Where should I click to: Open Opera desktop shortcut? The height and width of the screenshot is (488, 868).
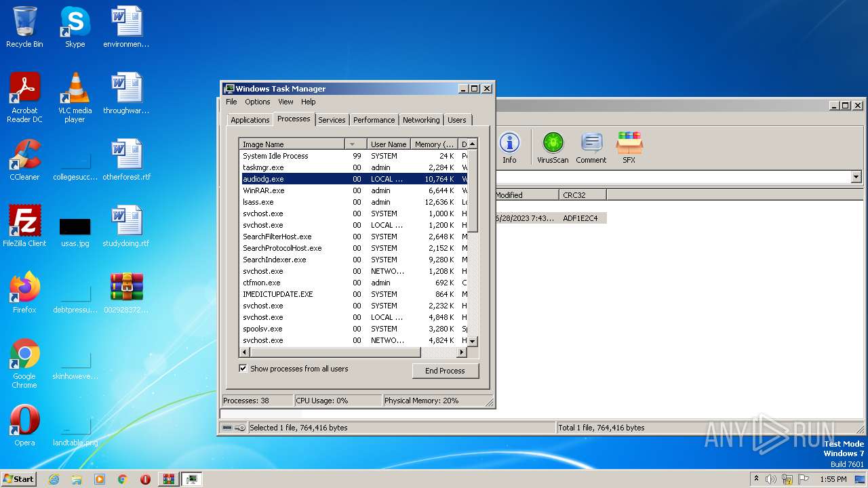pos(24,426)
